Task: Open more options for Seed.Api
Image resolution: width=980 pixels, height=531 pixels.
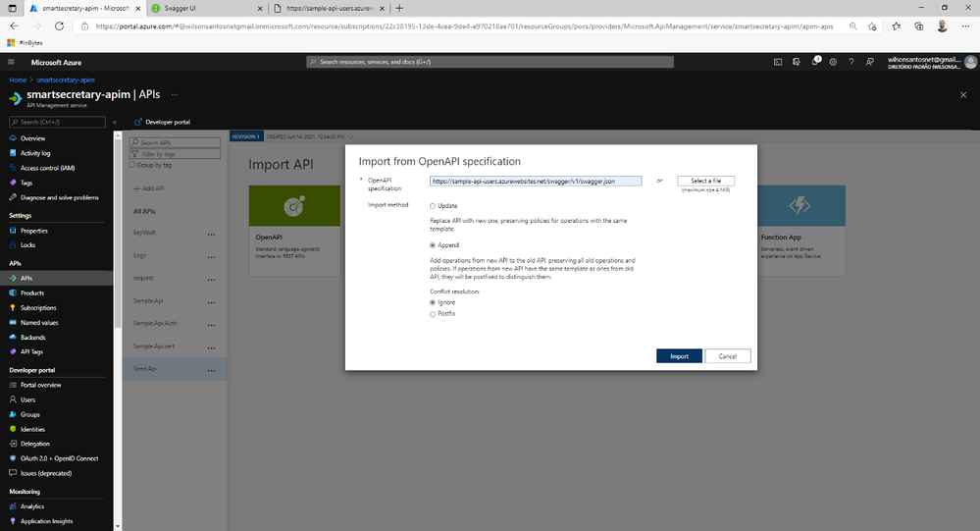Action: pyautogui.click(x=211, y=370)
